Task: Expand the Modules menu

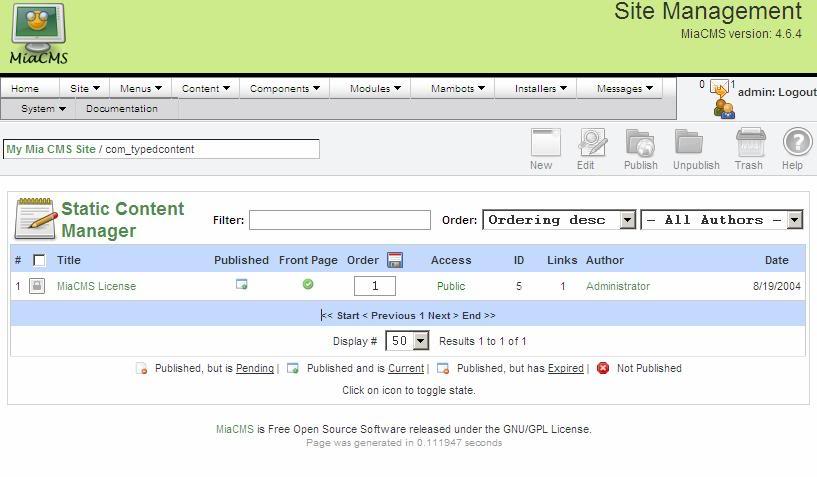Action: pyautogui.click(x=375, y=89)
